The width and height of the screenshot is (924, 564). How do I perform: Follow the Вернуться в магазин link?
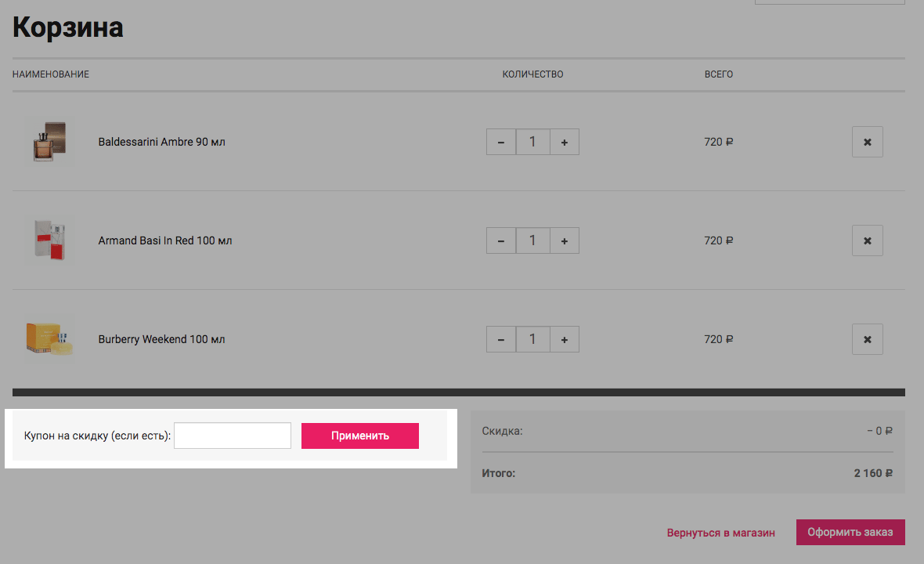720,533
